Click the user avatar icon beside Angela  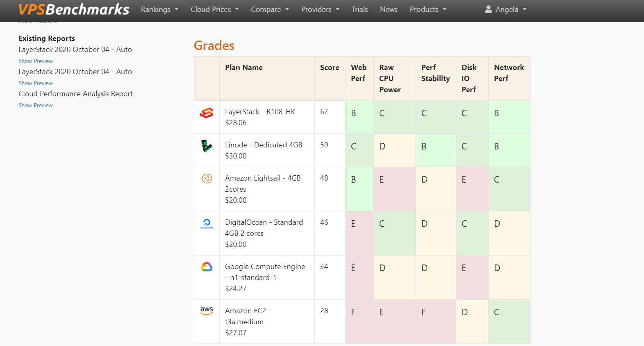point(488,9)
